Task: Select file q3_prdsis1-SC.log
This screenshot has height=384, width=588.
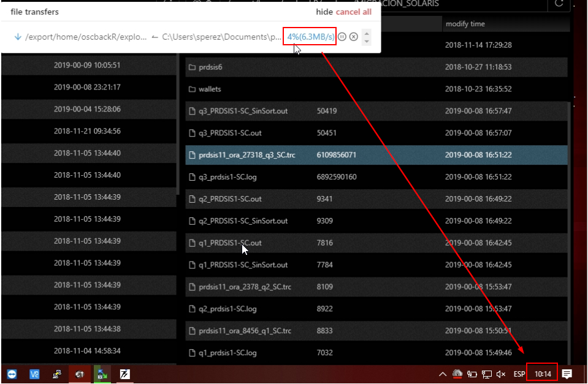Action: (376, 177)
